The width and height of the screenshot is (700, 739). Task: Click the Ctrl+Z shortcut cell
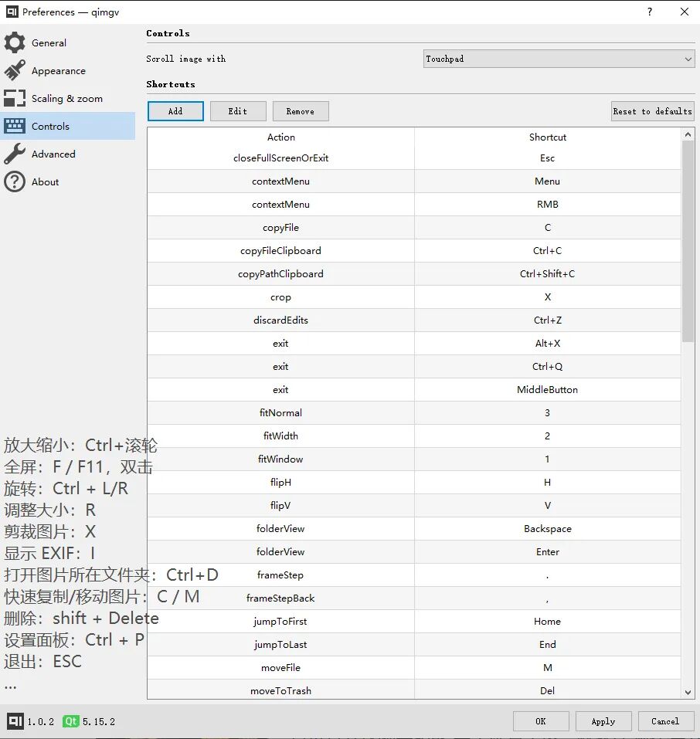pos(547,320)
